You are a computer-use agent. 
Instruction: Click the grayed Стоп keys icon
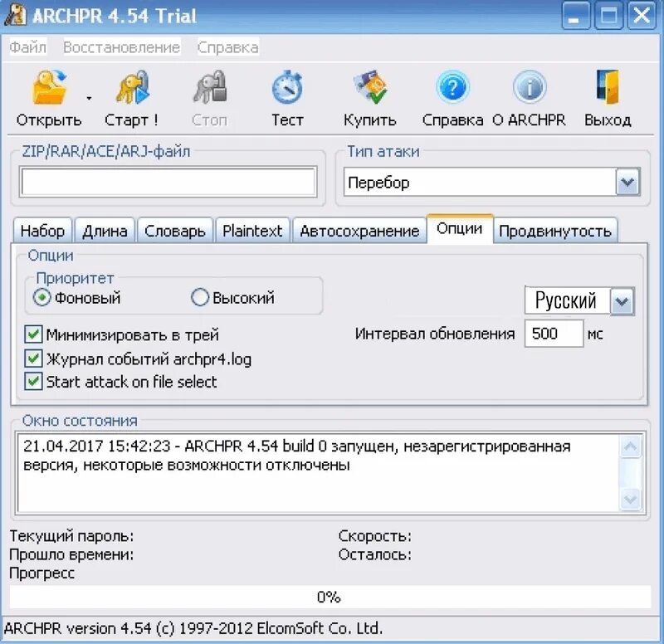pos(210,88)
